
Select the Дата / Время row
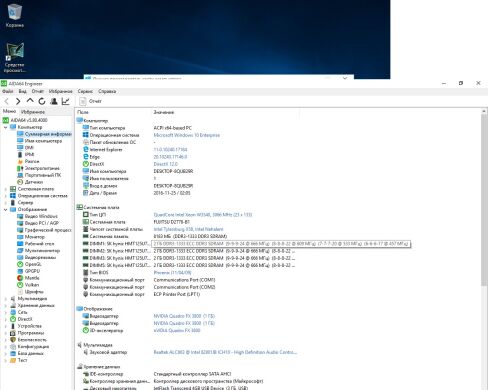coord(137,193)
